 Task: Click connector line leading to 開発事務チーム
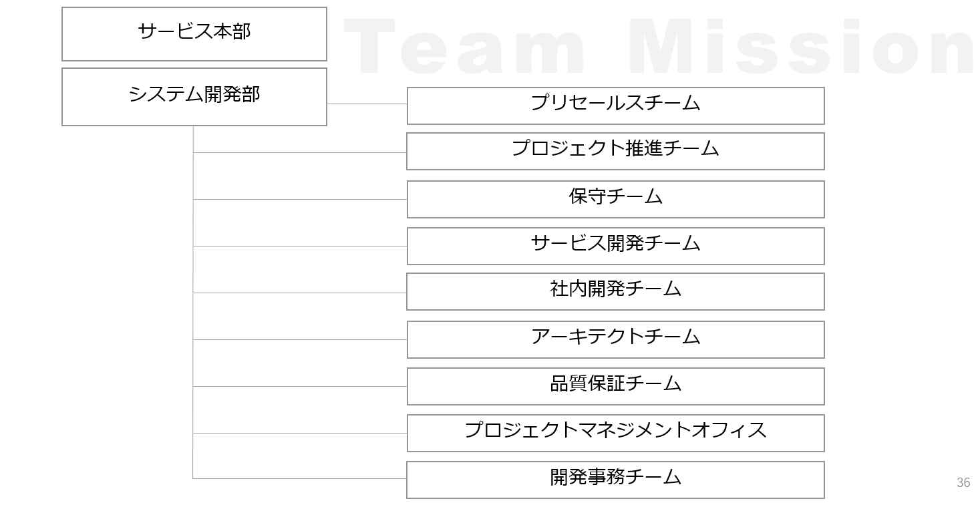(300, 478)
